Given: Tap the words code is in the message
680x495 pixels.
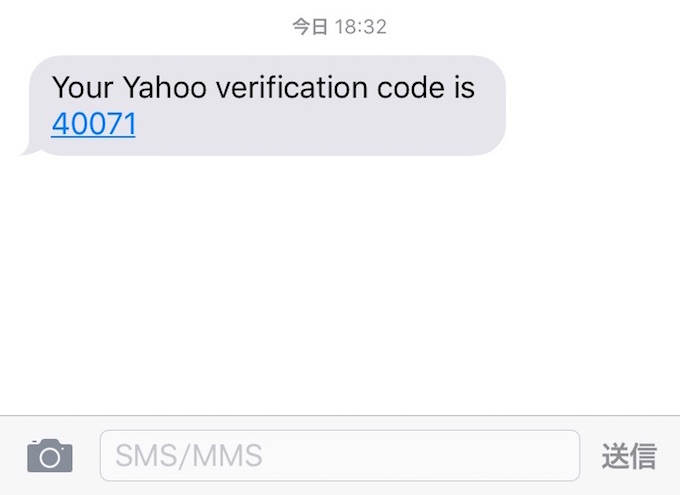Looking at the screenshot, I should pyautogui.click(x=426, y=88).
